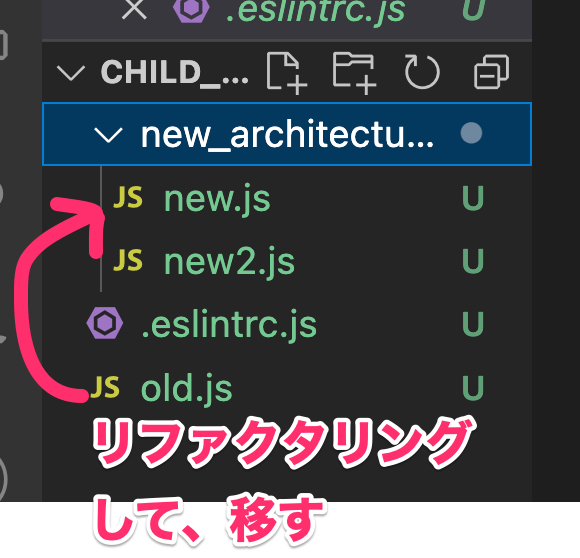Screen dimensions: 580x558
Task: Click the change dot on new_architectu... folder
Action: (x=471, y=133)
